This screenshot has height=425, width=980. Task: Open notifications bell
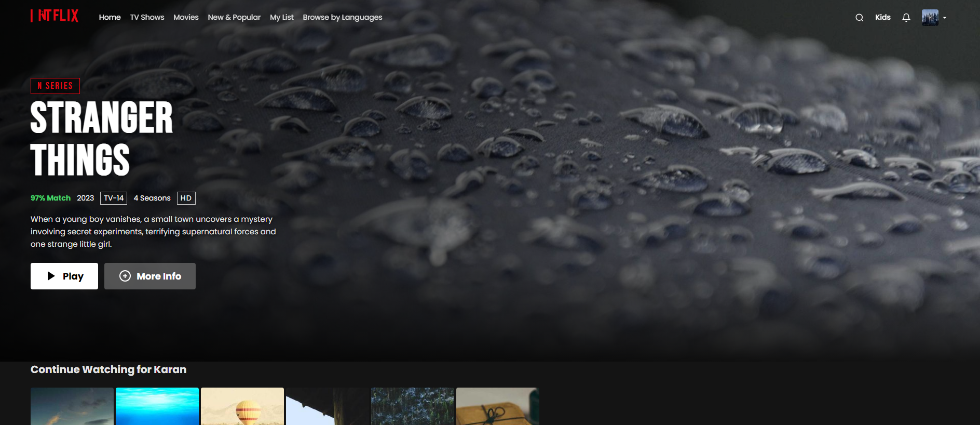point(906,18)
